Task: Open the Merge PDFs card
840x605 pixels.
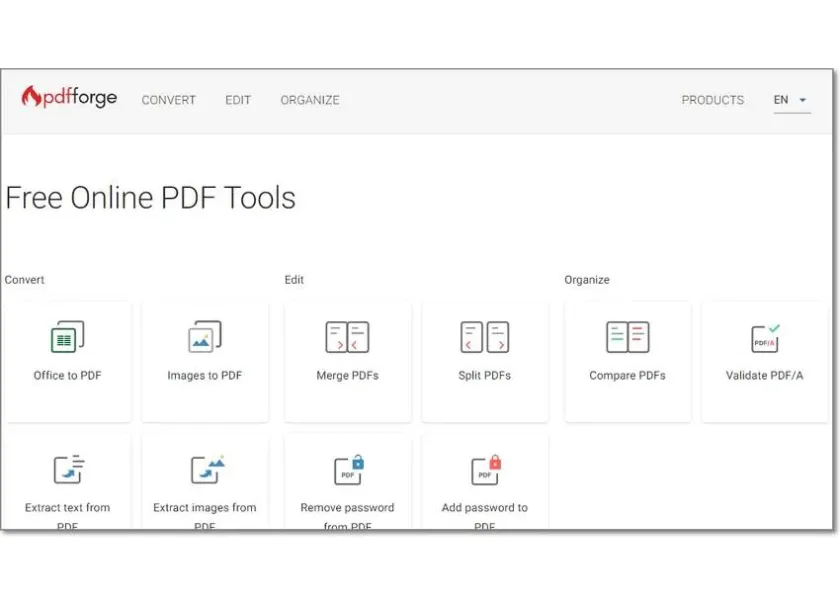Action: tap(347, 360)
